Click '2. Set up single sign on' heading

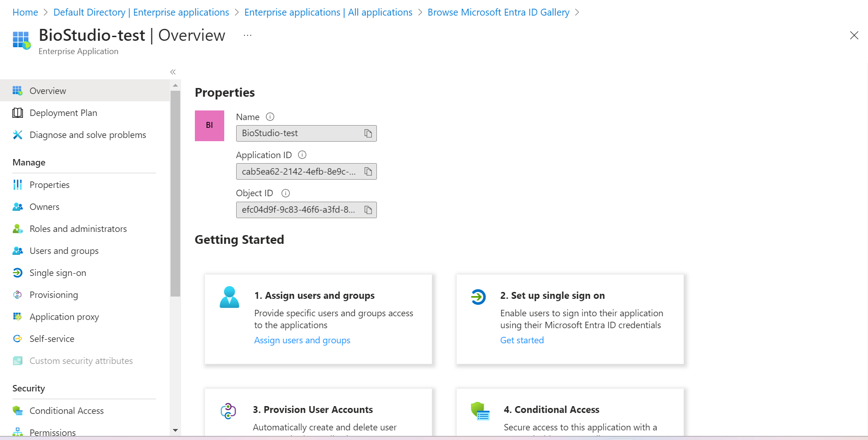pos(553,296)
